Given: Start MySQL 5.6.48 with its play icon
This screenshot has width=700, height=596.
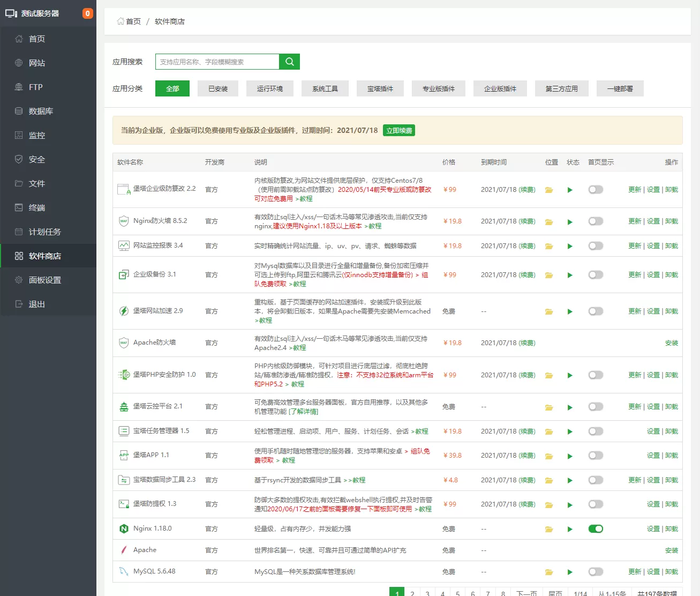Looking at the screenshot, I should (570, 571).
